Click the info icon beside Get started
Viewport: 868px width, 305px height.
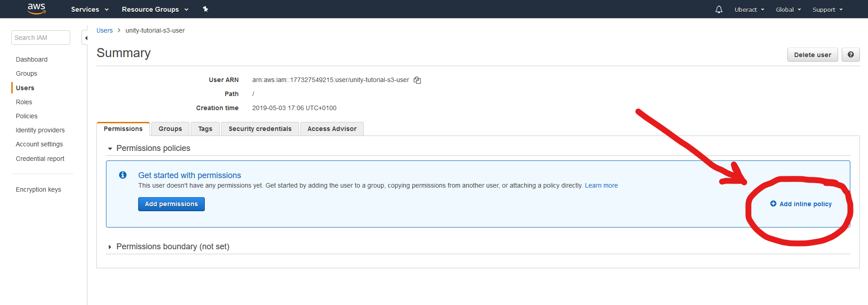pyautogui.click(x=123, y=175)
